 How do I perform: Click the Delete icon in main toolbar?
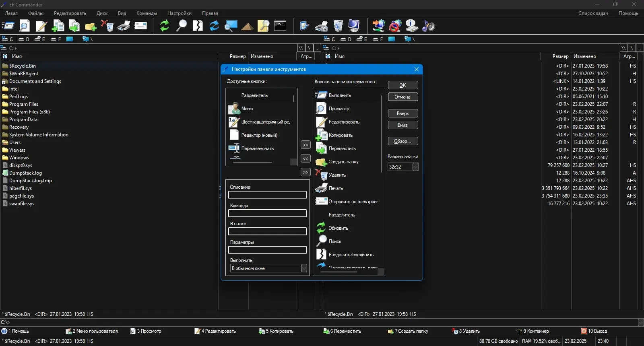(107, 26)
